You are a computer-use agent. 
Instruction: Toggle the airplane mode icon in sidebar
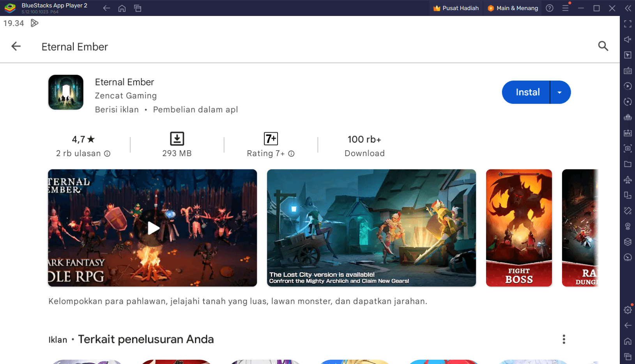628,180
